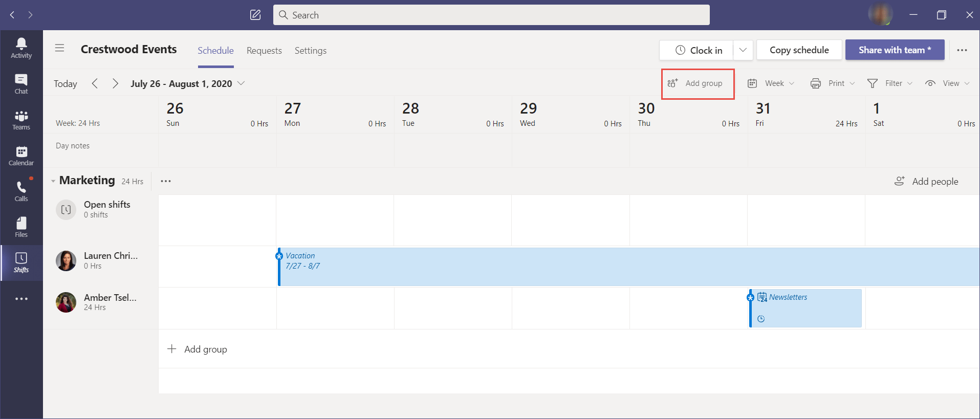Open the Activity feed in sidebar
This screenshot has width=980, height=419.
point(21,48)
